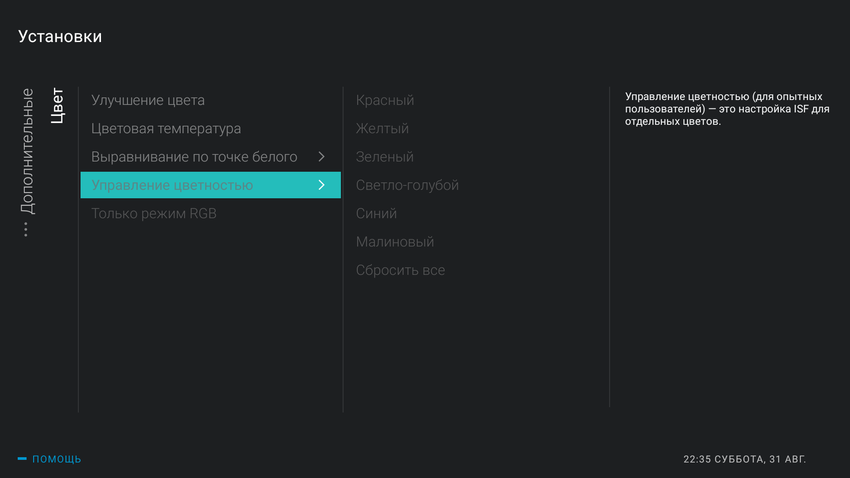The height and width of the screenshot is (478, 850).
Task: Go back to Дополнительные vertical tab
Action: (x=27, y=151)
